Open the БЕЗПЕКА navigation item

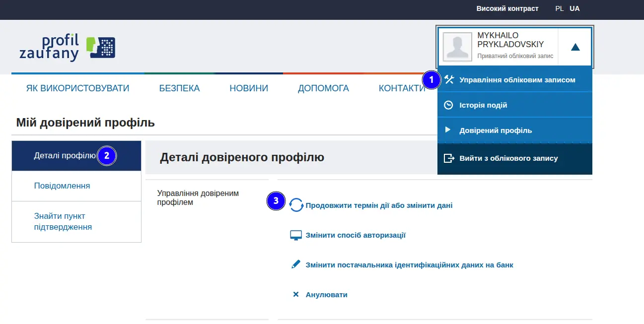[179, 88]
